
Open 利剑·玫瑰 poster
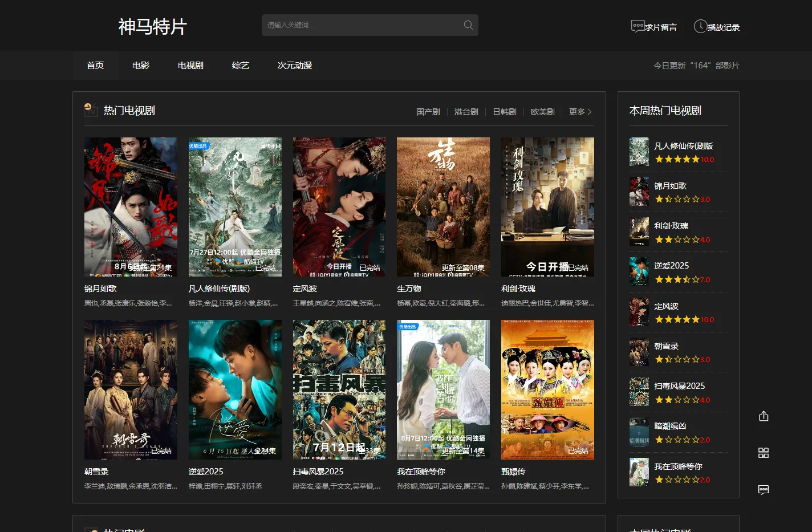(x=547, y=207)
